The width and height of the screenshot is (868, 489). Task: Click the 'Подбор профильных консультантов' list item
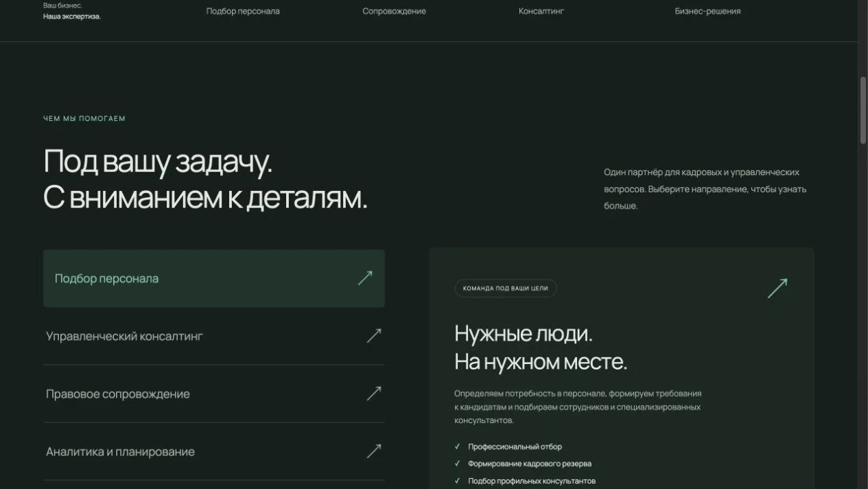[532, 481]
